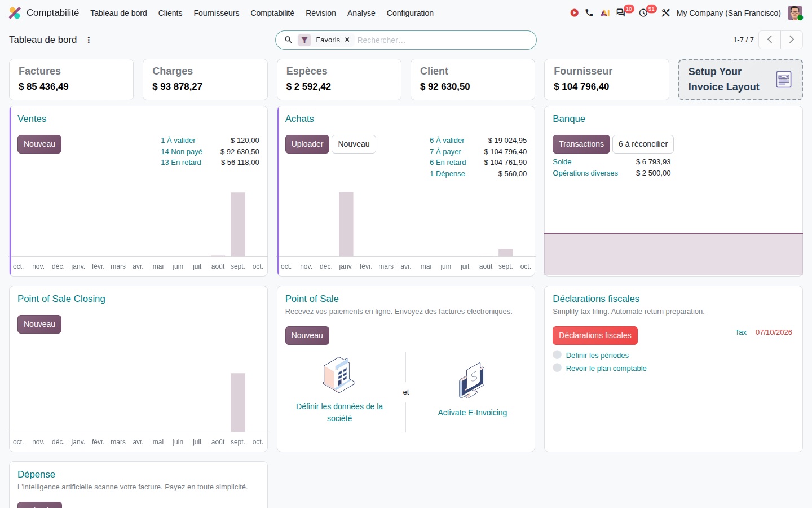Click the invoice layout document icon
This screenshot has width=812, height=508.
(x=784, y=80)
